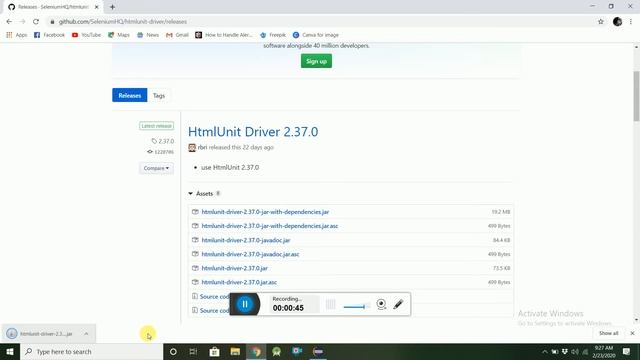Switch to the Tags tab
The image size is (640, 360).
pos(159,96)
